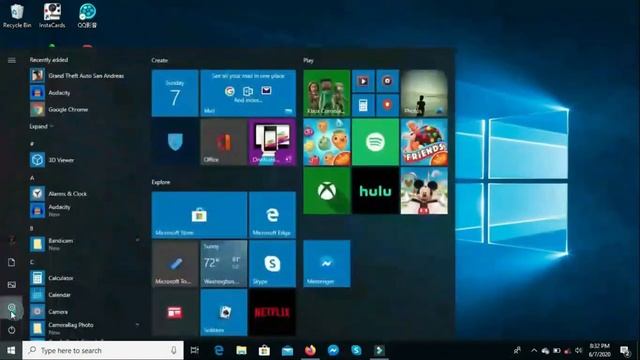Open Firefox from the taskbar
The width and height of the screenshot is (640, 360).
click(x=310, y=350)
